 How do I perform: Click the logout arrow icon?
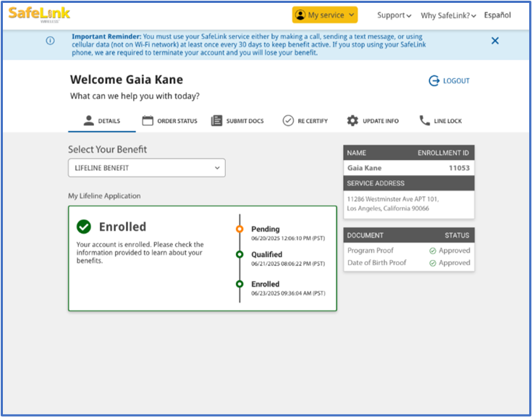(x=434, y=81)
